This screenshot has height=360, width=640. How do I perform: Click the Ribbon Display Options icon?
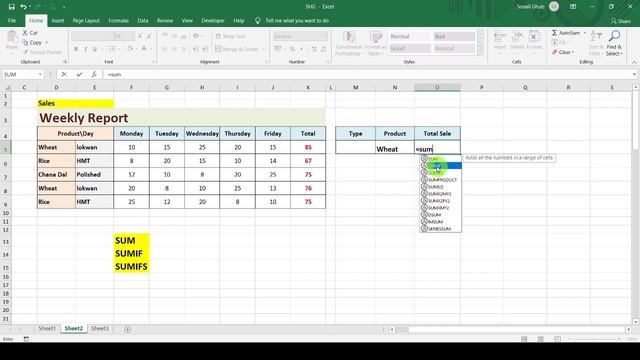point(573,7)
